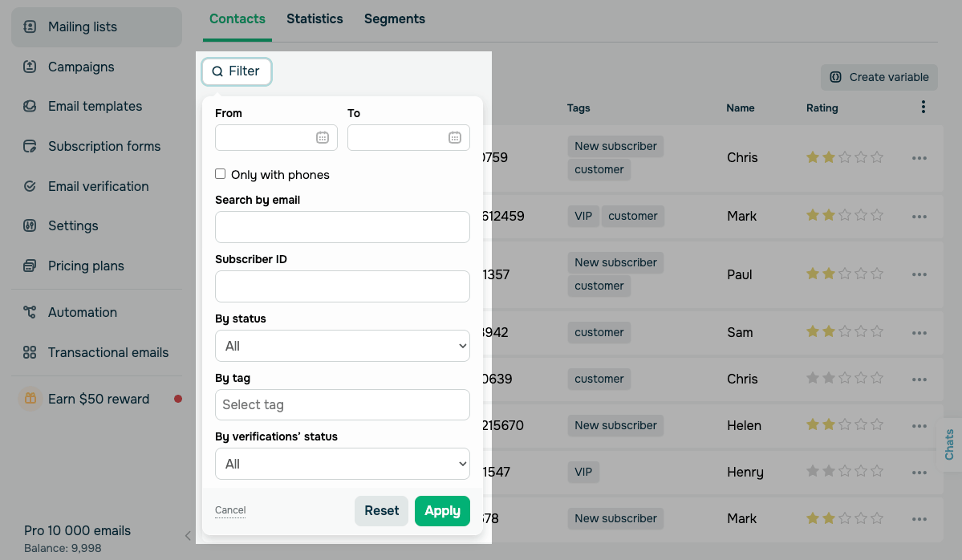Click the Transactional emails grid icon
The width and height of the screenshot is (962, 560).
30,352
